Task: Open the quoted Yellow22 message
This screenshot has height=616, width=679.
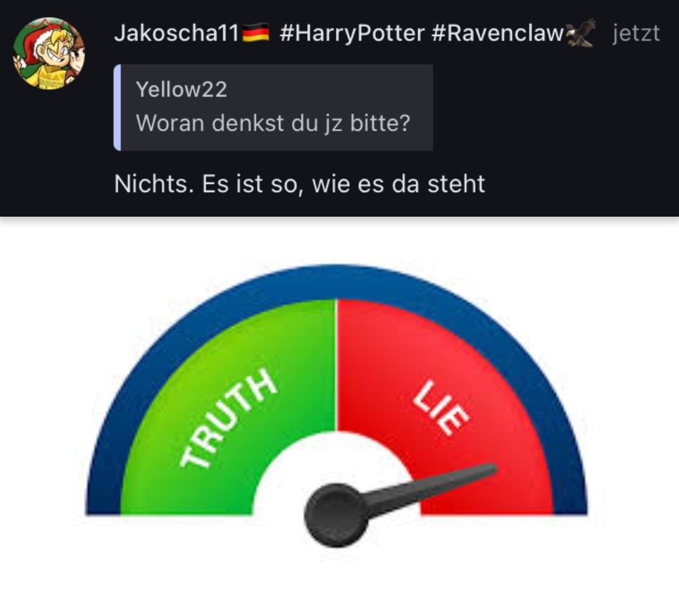Action: click(x=273, y=107)
